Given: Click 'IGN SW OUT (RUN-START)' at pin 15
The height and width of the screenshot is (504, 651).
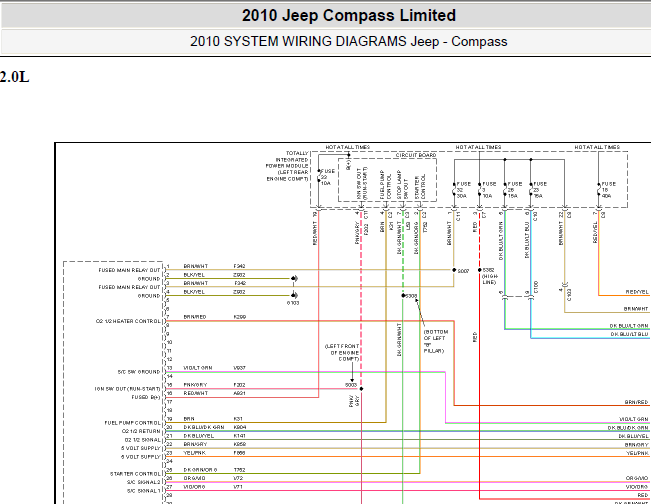Looking at the screenshot, I should (x=127, y=389).
